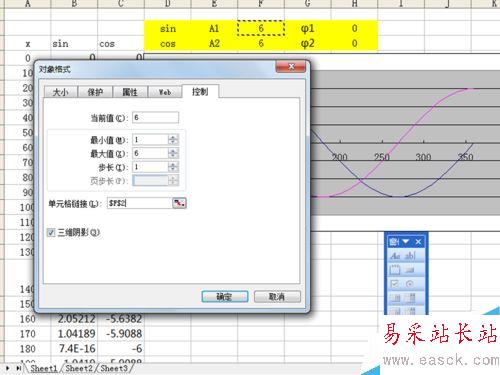Increase 最小值 with its spinner up arrow
This screenshot has width=500, height=375.
(173, 137)
